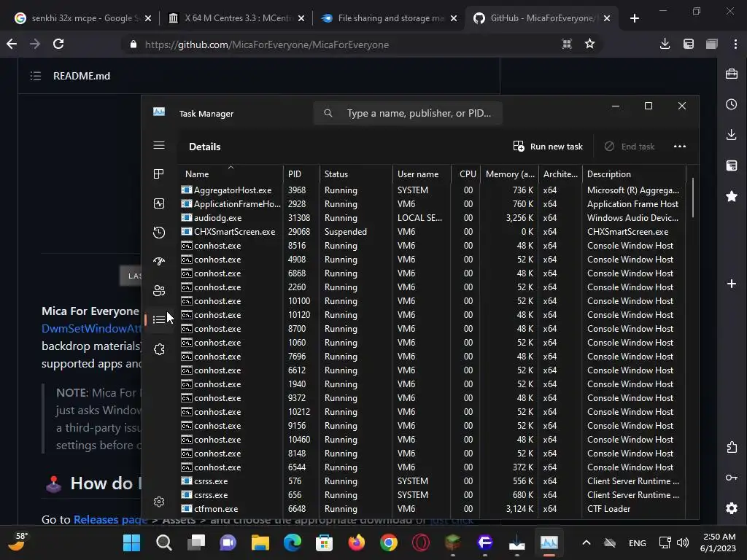Image resolution: width=747 pixels, height=560 pixels.
Task: Select conhost.exe with PID 6544
Action: point(433,467)
